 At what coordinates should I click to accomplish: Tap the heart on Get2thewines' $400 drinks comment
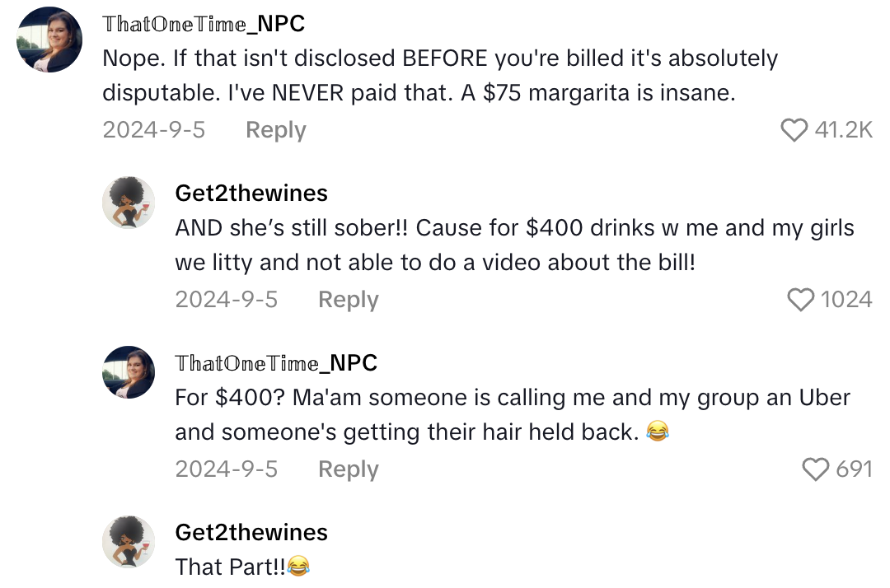pyautogui.click(x=800, y=300)
